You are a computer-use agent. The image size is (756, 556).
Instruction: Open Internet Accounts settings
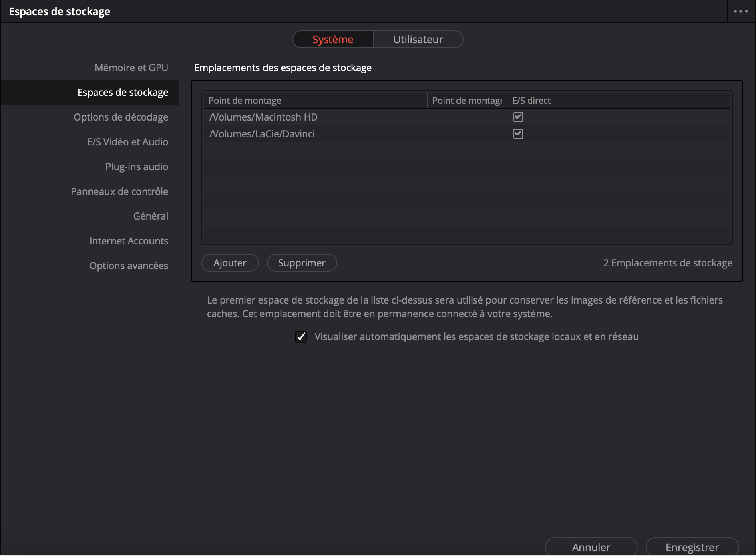coord(129,241)
